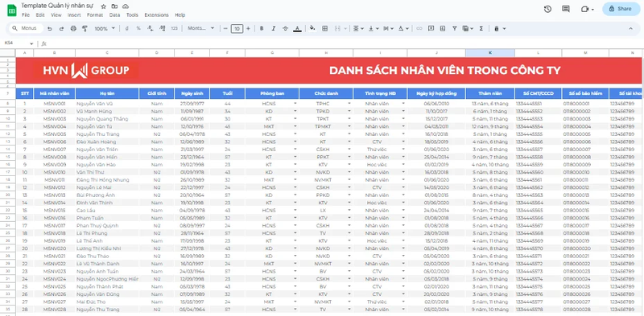Open the View menu

(56, 15)
